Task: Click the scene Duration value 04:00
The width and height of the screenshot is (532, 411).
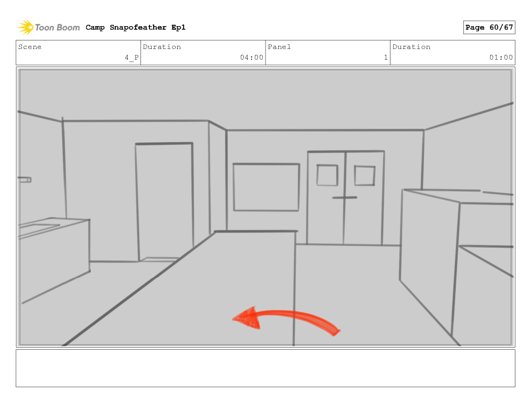Action: [x=251, y=57]
